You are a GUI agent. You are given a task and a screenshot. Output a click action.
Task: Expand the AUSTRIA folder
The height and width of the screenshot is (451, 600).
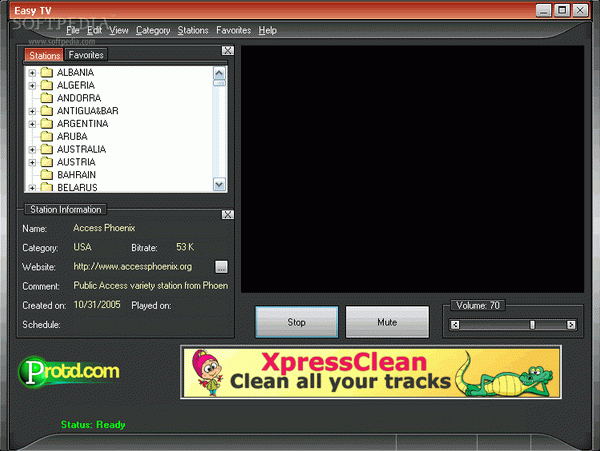[32, 163]
